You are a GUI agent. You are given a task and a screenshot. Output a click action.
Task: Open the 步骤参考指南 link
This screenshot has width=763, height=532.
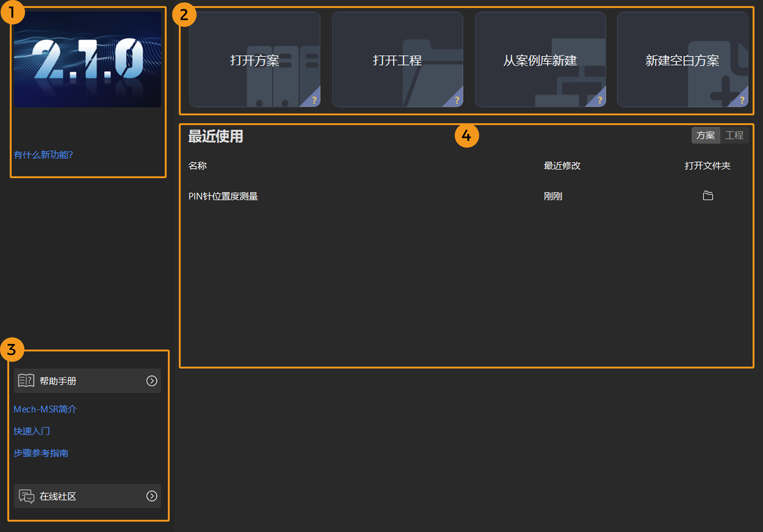(41, 453)
